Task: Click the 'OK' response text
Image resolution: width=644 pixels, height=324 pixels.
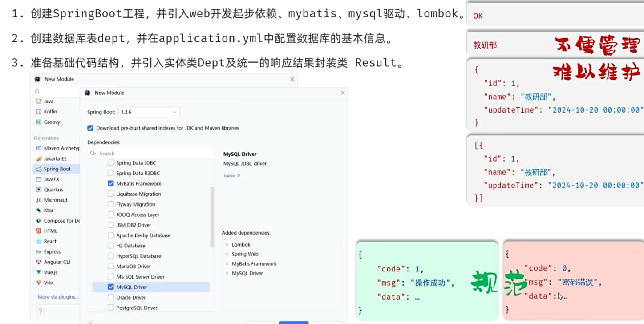Action: pos(478,16)
